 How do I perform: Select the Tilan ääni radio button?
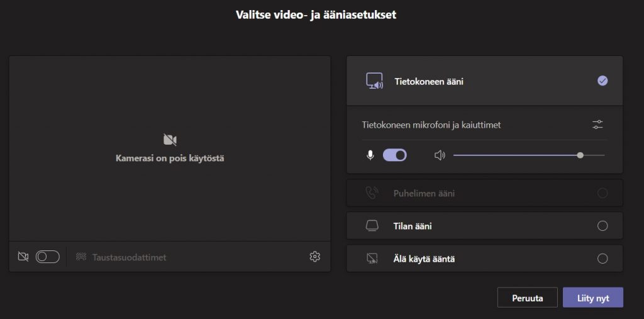click(602, 226)
